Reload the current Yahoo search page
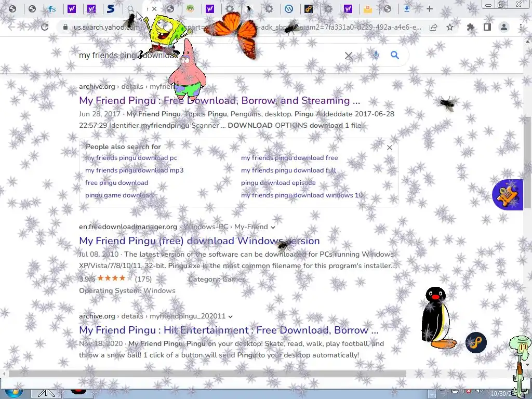The width and height of the screenshot is (532, 399). [45, 27]
